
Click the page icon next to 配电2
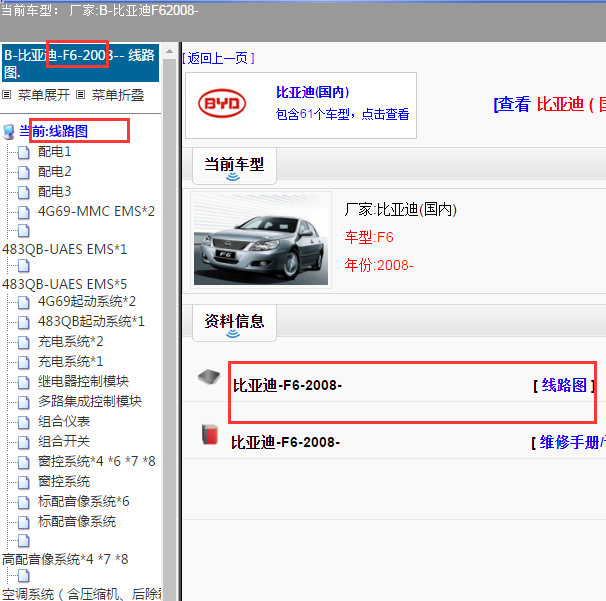coord(24,172)
